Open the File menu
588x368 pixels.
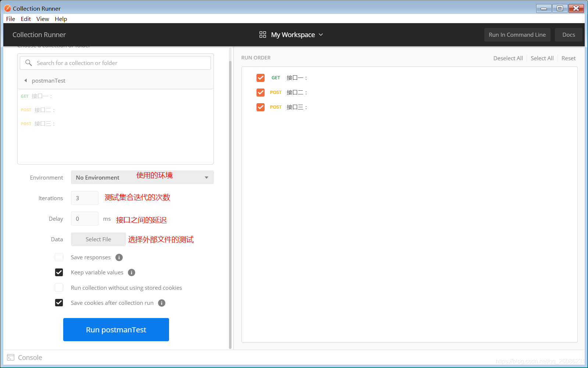point(11,19)
